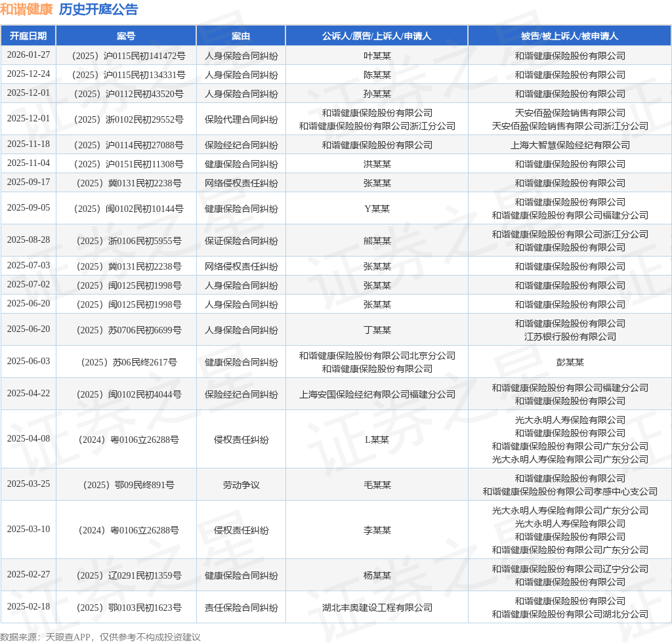This screenshot has height=643, width=672.
Task: Click the 公诉人/原告/上诉人/申请人 header
Action: click(377, 36)
